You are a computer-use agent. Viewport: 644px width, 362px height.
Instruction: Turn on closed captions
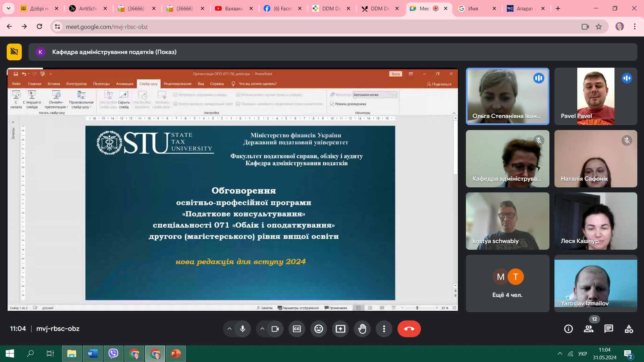(x=297, y=329)
